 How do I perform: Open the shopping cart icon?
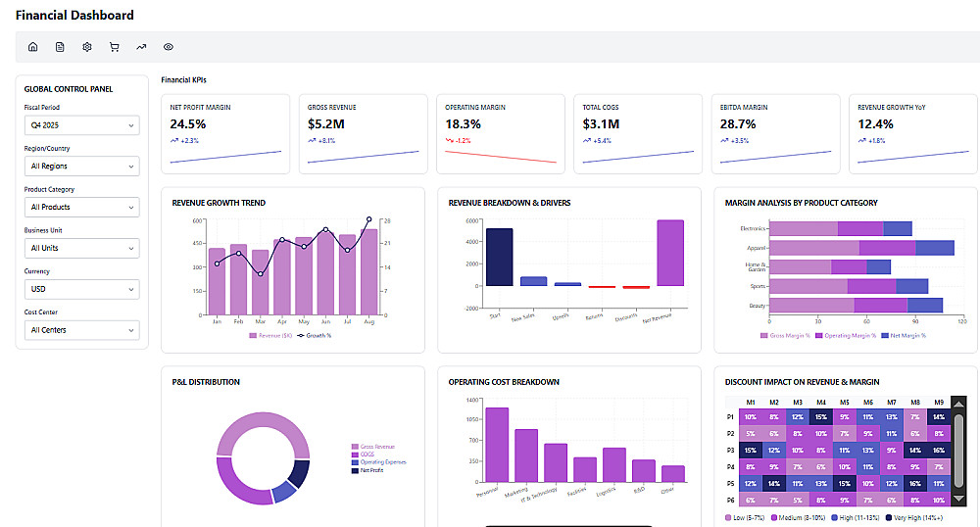coord(114,47)
